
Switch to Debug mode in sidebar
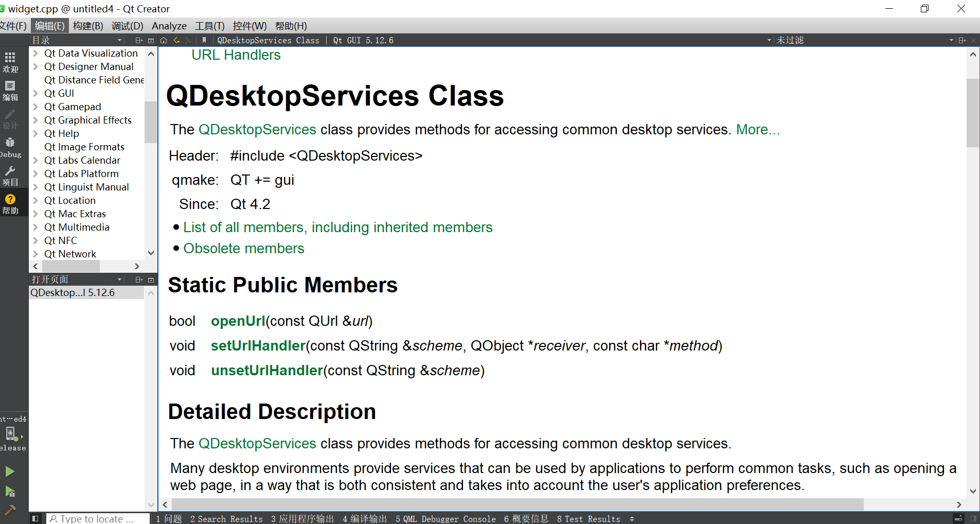pyautogui.click(x=10, y=147)
